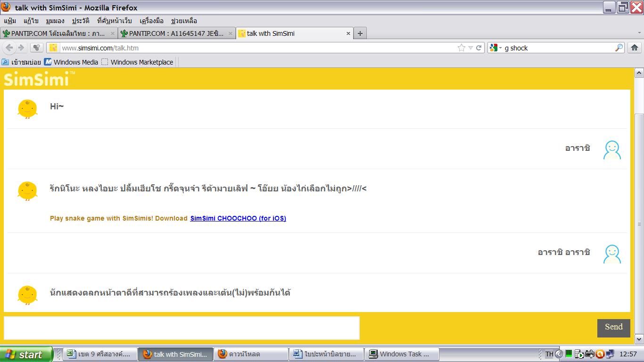Open the เครื่องมือ (Tools) menu
This screenshot has height=362, width=644.
click(x=151, y=21)
